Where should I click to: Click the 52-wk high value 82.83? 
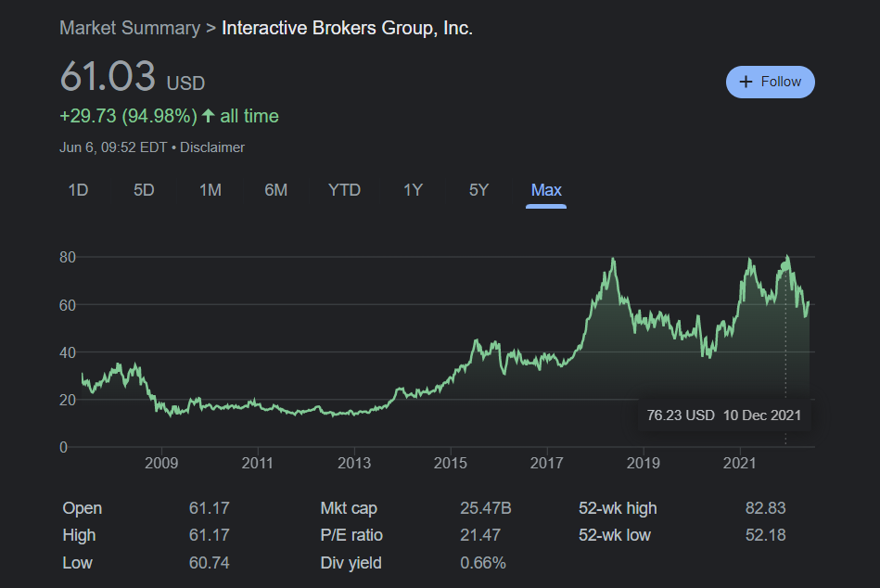(x=765, y=508)
